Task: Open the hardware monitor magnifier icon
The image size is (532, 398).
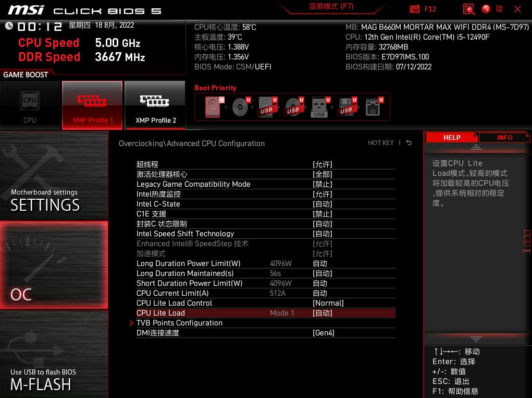Action: point(468,9)
